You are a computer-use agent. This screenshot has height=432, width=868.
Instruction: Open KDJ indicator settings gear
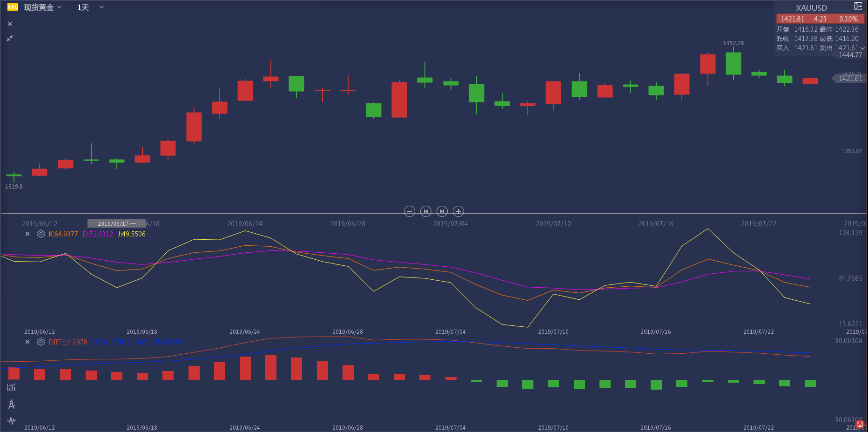tap(41, 234)
